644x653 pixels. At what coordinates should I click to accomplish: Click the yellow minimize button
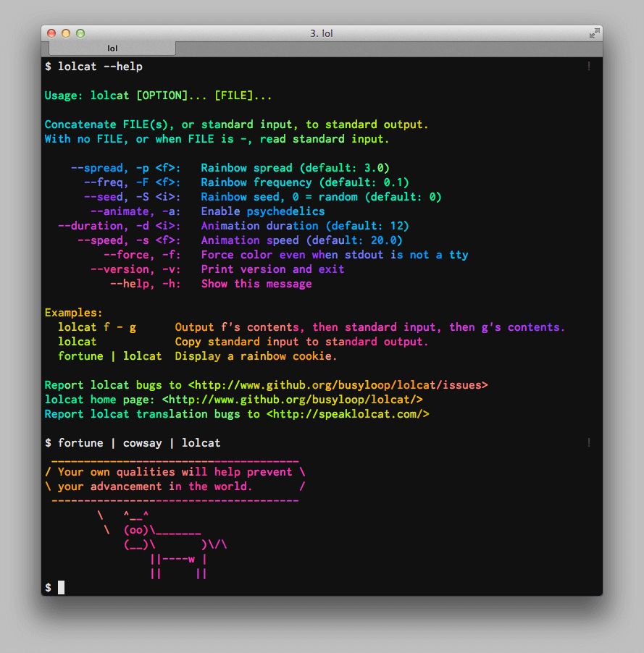tap(66, 33)
